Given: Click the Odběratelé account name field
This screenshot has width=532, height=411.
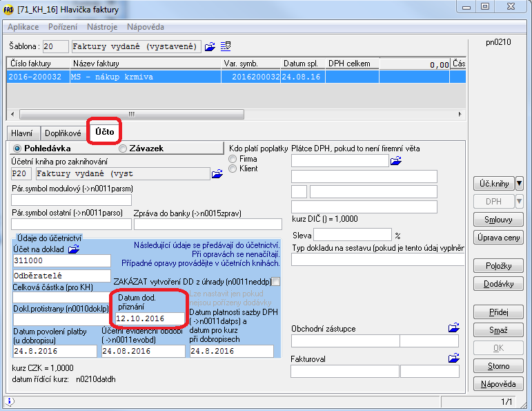Looking at the screenshot, I should pos(61,276).
